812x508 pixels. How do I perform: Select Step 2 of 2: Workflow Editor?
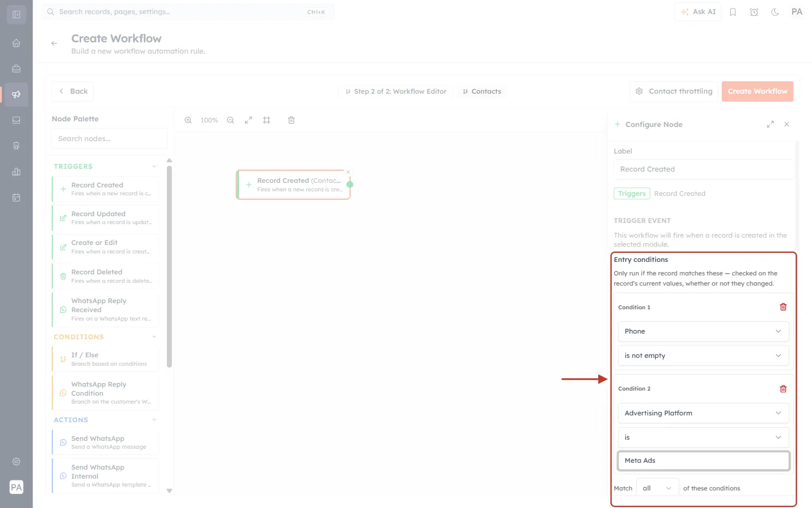pos(396,91)
